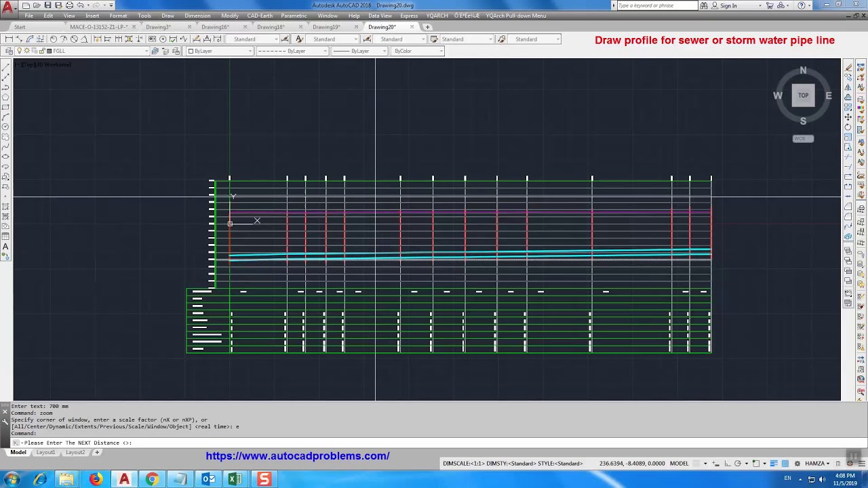Image resolution: width=868 pixels, height=488 pixels.
Task: Click the Undo arrow icon
Action: [x=79, y=5]
